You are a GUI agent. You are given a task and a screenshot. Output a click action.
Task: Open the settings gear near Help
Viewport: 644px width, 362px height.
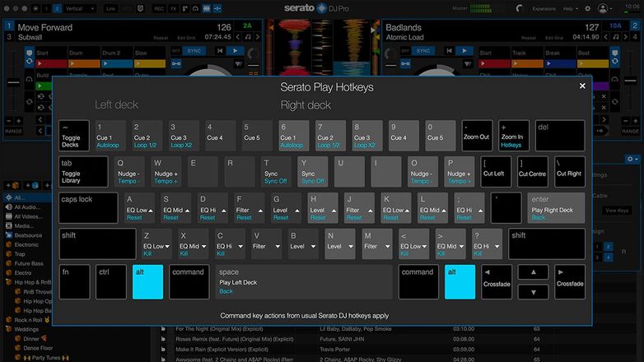tap(588, 8)
